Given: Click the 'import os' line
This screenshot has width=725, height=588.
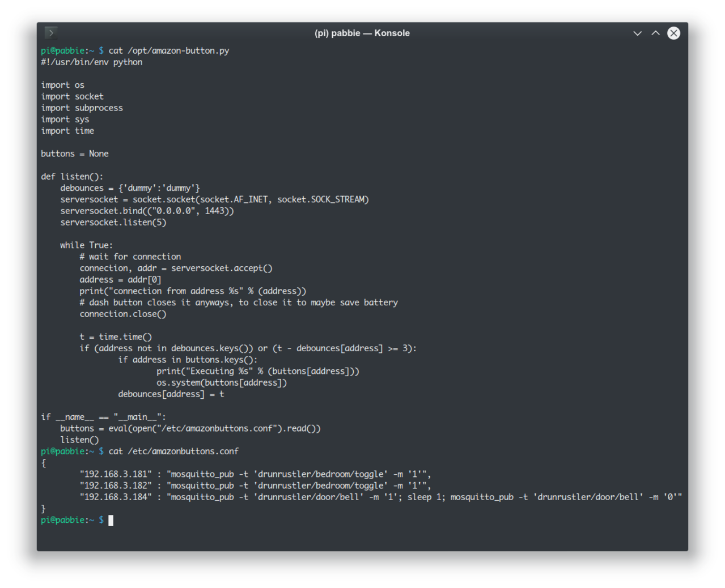Looking at the screenshot, I should 62,85.
